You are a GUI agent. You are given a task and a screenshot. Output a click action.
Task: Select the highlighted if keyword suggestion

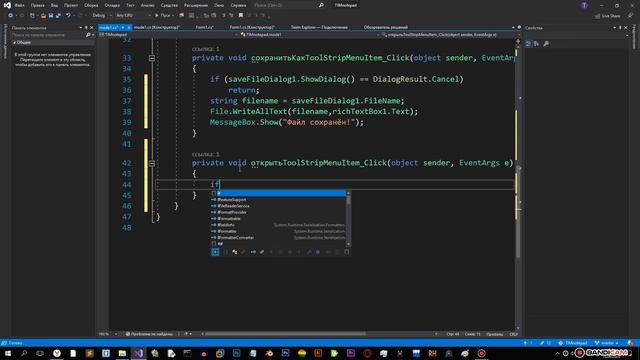click(x=278, y=193)
